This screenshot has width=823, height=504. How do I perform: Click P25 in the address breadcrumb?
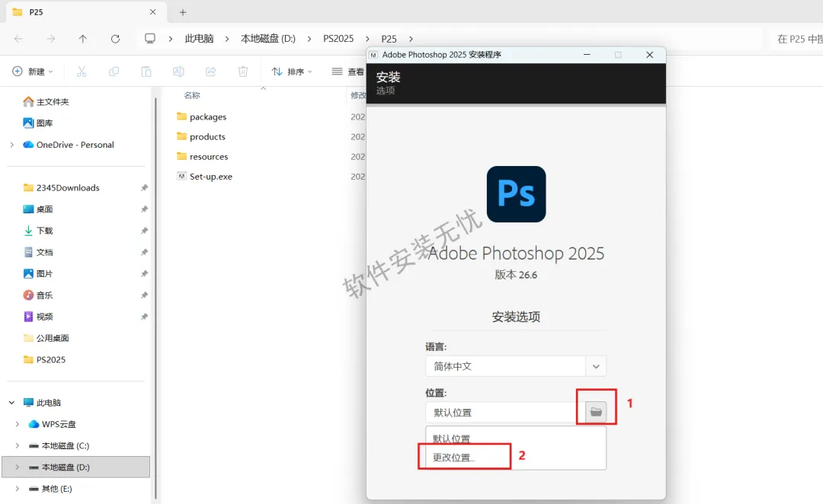(x=389, y=39)
